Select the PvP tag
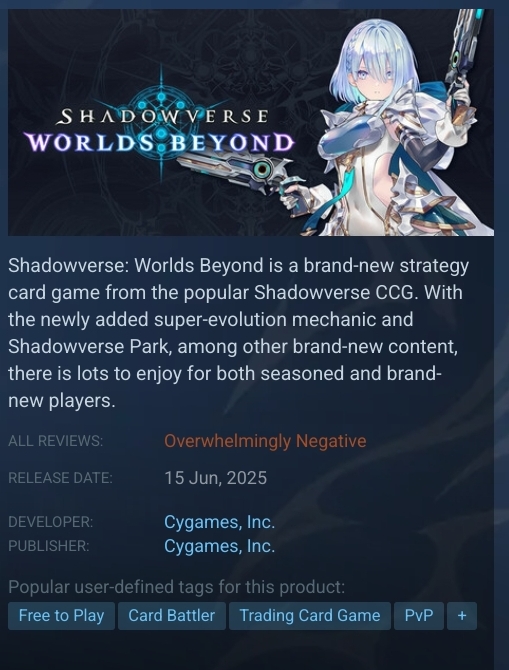The height and width of the screenshot is (670, 509). pos(419,616)
